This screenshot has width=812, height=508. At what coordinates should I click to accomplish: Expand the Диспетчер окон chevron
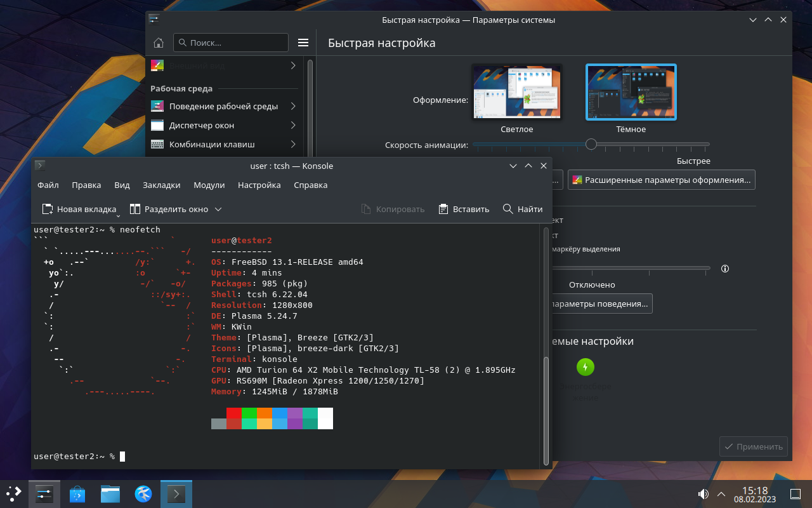[293, 125]
